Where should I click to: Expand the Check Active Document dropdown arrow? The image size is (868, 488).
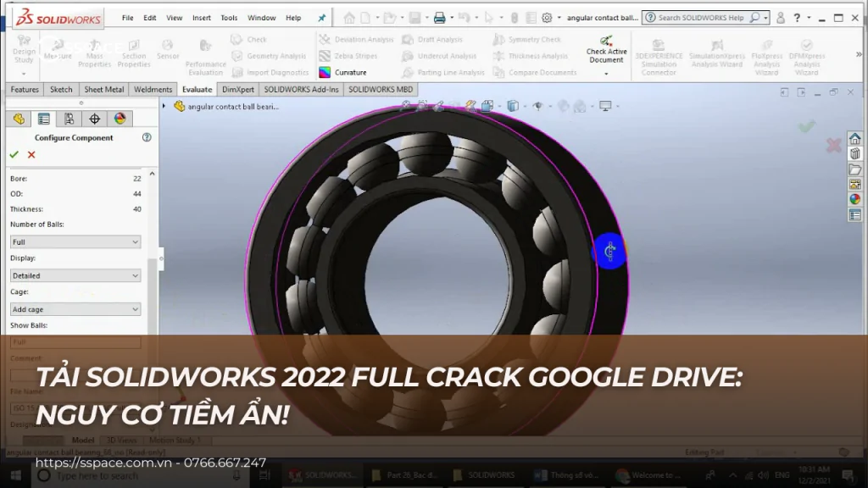606,74
